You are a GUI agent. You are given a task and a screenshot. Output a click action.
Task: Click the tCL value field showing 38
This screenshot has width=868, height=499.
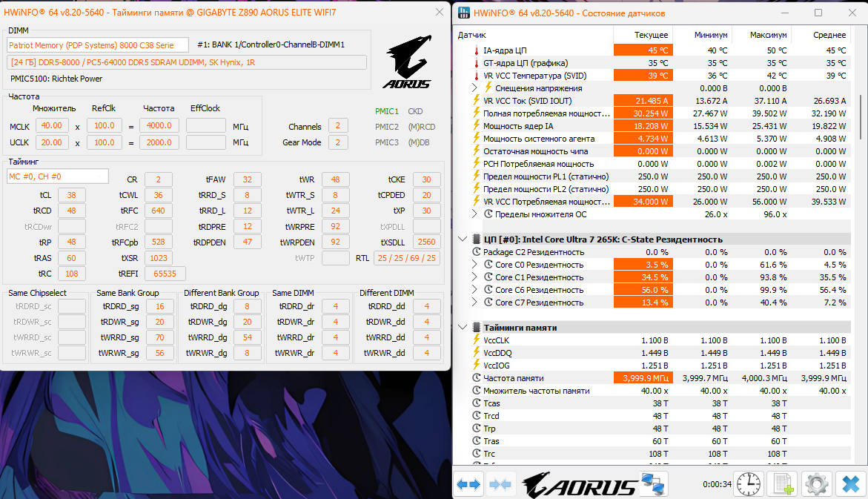71,195
